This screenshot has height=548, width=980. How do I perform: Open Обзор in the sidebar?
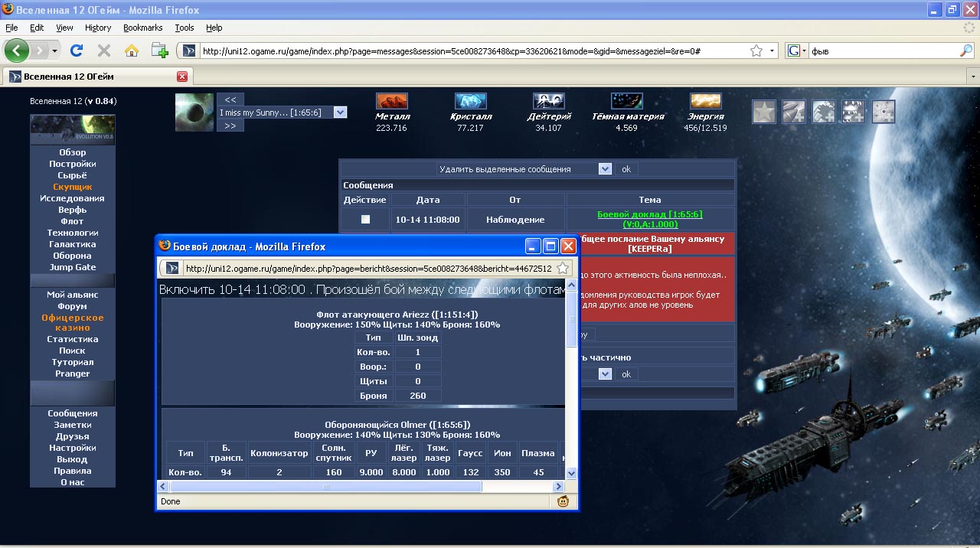[73, 152]
